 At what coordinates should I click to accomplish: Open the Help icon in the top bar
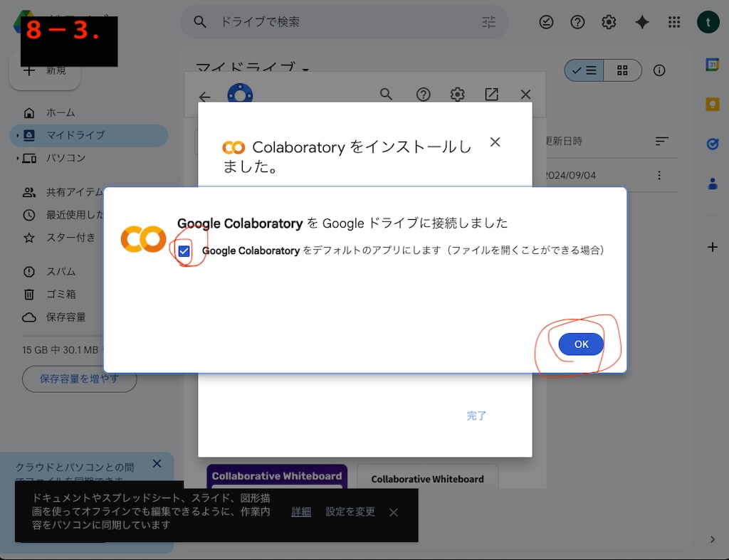577,22
